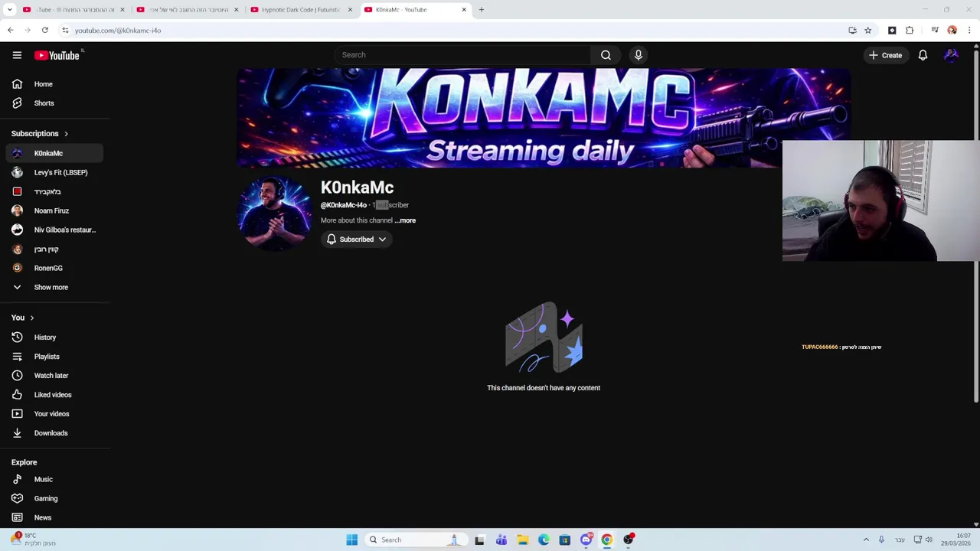Select K0nkaMc subscription in sidebar
Viewport: 980px width, 551px height.
point(54,153)
